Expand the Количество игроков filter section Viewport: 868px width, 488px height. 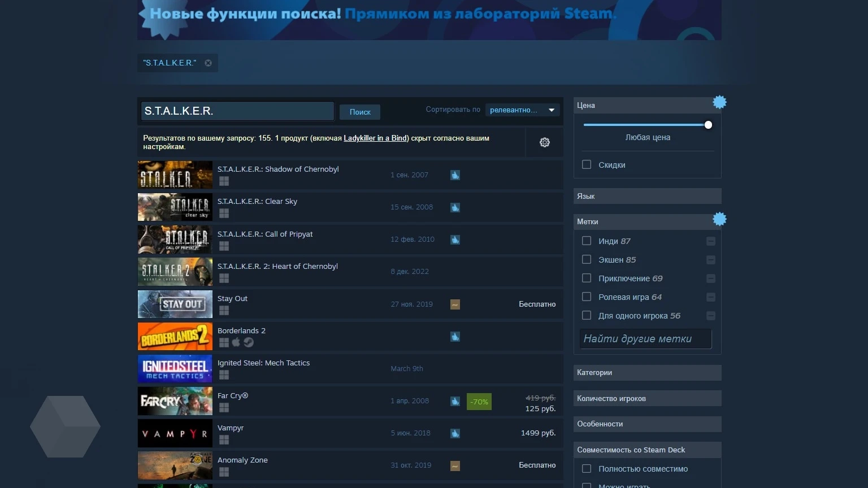click(647, 398)
